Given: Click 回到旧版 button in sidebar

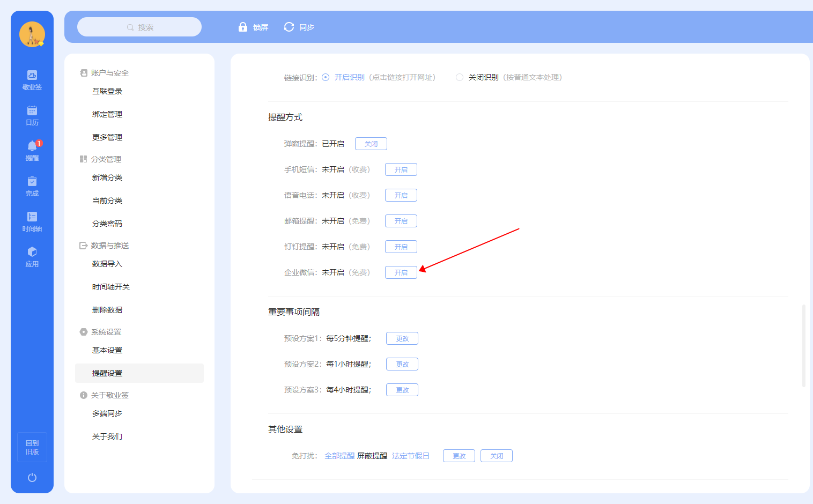Looking at the screenshot, I should click(x=32, y=447).
